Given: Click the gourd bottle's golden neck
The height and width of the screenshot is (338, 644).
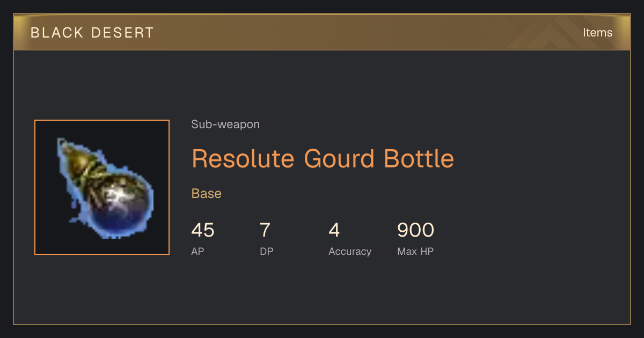Looking at the screenshot, I should [74, 156].
